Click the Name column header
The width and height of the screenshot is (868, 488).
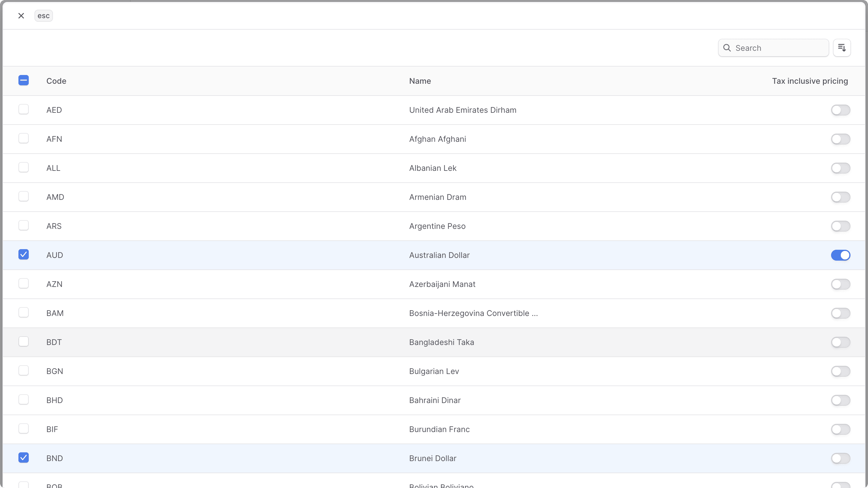coord(420,81)
